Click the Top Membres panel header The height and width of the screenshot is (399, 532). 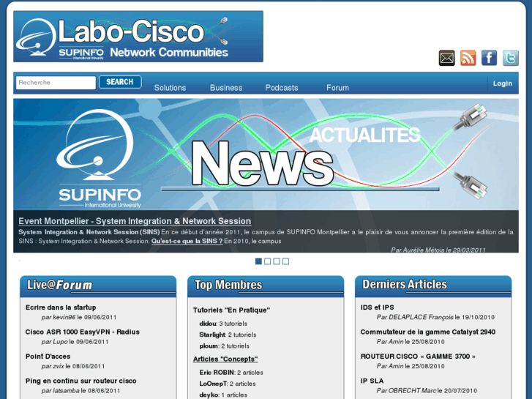pyautogui.click(x=266, y=286)
